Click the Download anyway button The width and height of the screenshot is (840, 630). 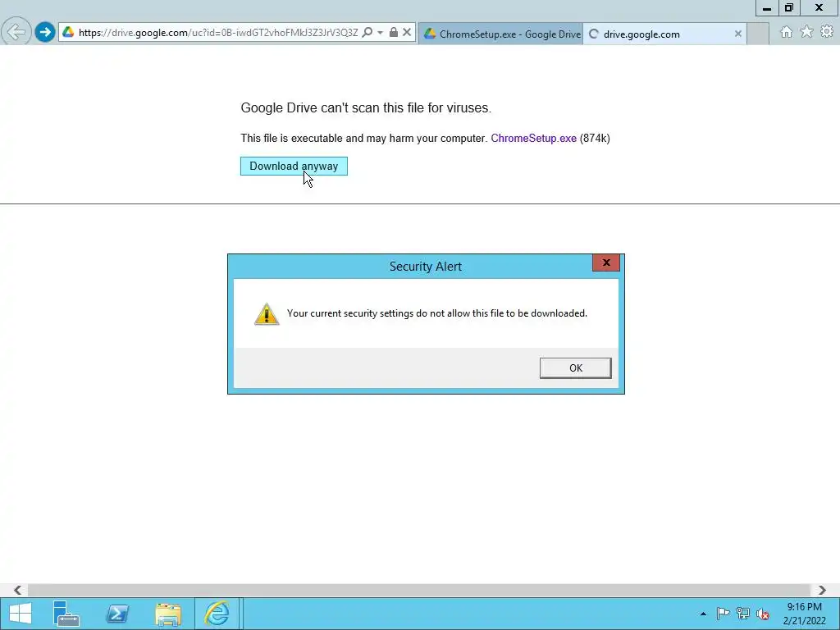(x=294, y=166)
